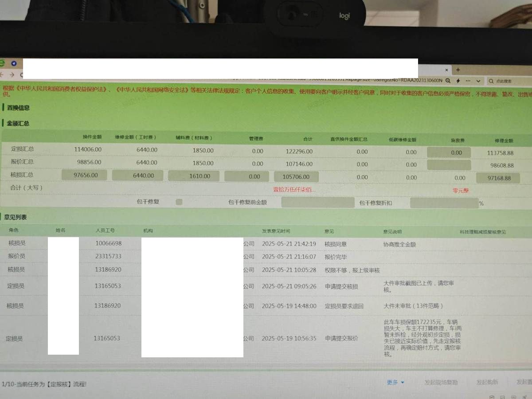
Task: Open the browser toolbar chevron dropdown
Action: (x=478, y=81)
